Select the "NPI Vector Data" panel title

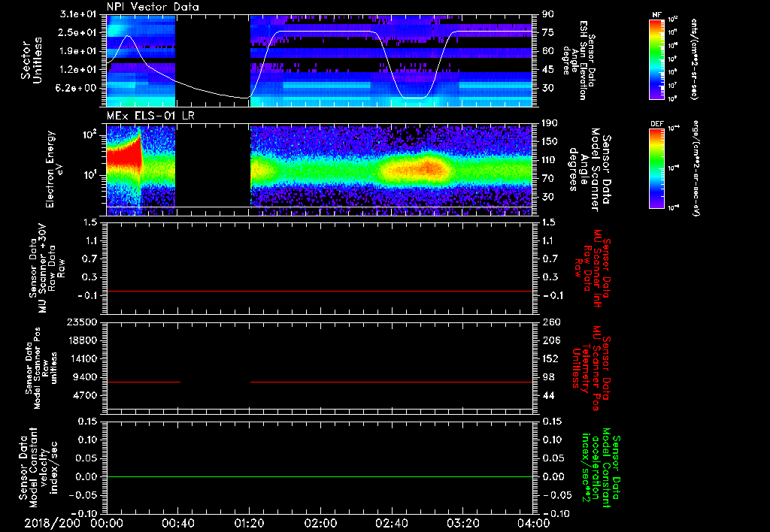(x=153, y=7)
